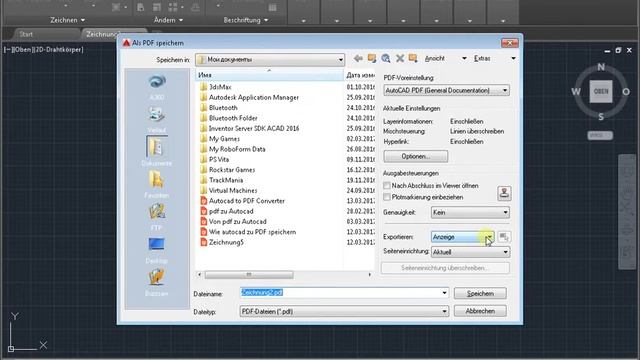
Task: Click the viewport label [-][Oben][2D-Drahtkörper]
Action: 44,49
